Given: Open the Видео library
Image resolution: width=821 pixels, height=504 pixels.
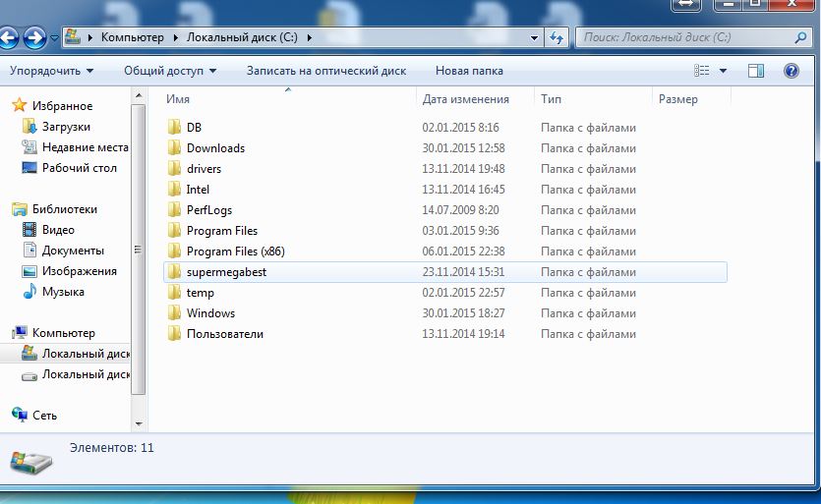Looking at the screenshot, I should coord(58,230).
